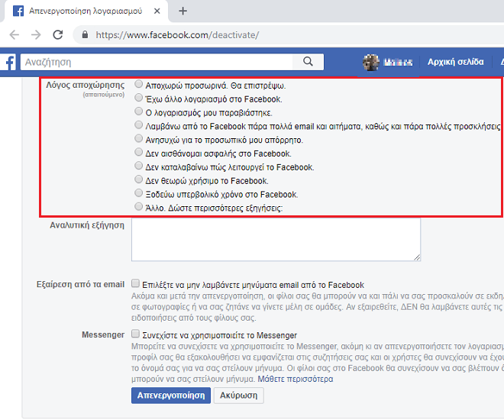Open Αρχική σελίδα in header
504x420 pixels.
(455, 62)
